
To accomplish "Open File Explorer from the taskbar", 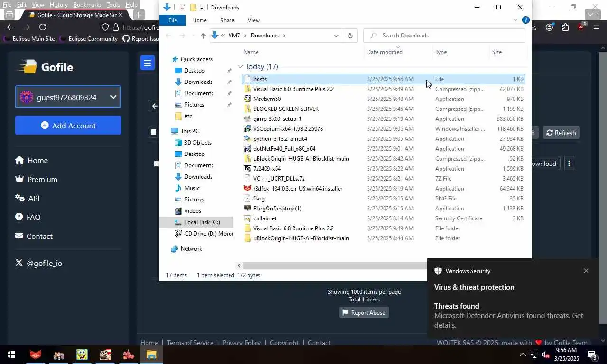I will pos(151,355).
